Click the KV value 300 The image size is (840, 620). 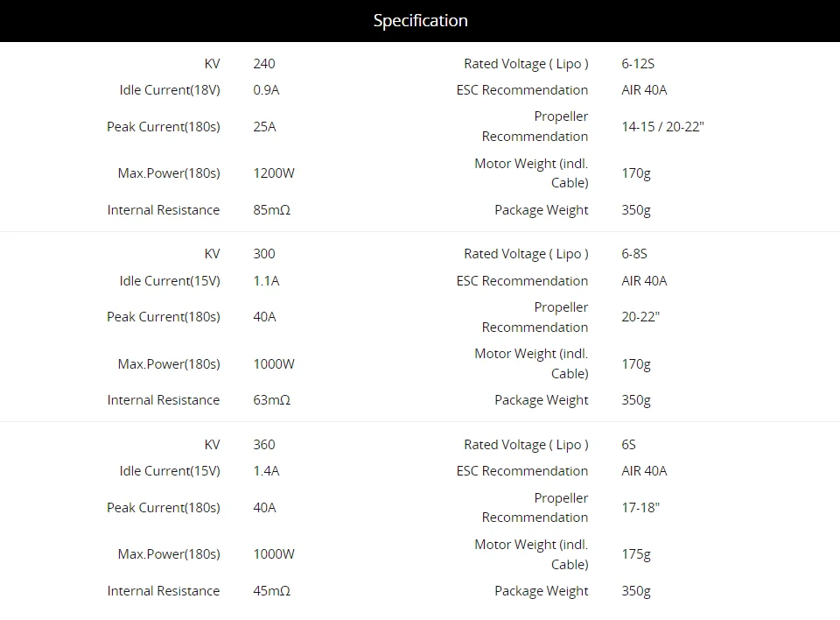[263, 254]
